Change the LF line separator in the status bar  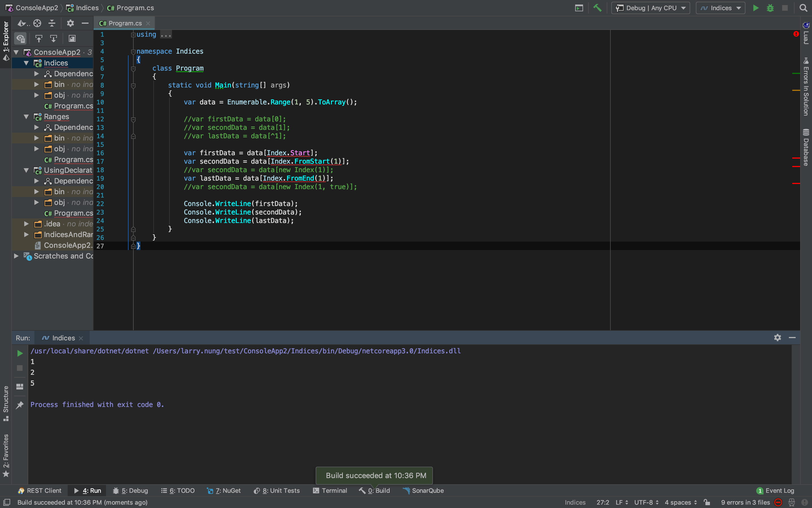pyautogui.click(x=622, y=502)
